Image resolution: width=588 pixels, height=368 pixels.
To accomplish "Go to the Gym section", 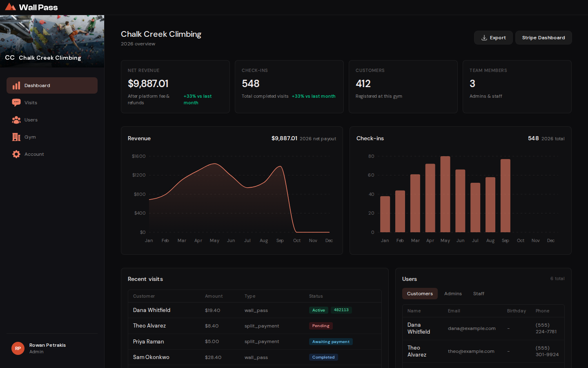I will [x=52, y=137].
